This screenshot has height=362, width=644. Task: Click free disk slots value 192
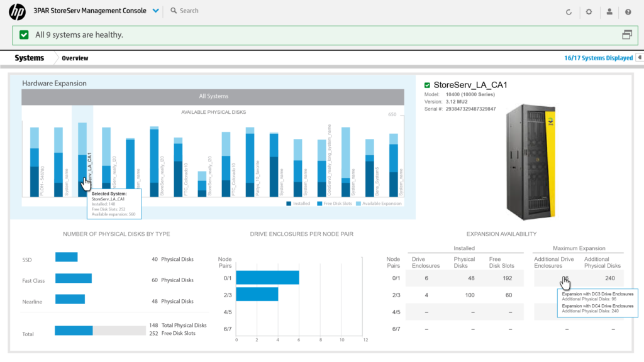pyautogui.click(x=508, y=278)
